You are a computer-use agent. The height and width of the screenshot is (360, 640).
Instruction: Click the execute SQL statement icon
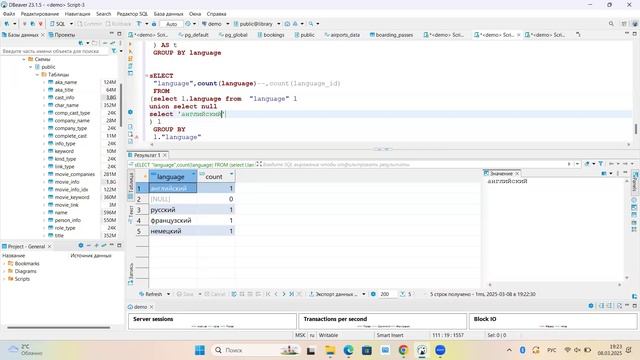[130, 44]
